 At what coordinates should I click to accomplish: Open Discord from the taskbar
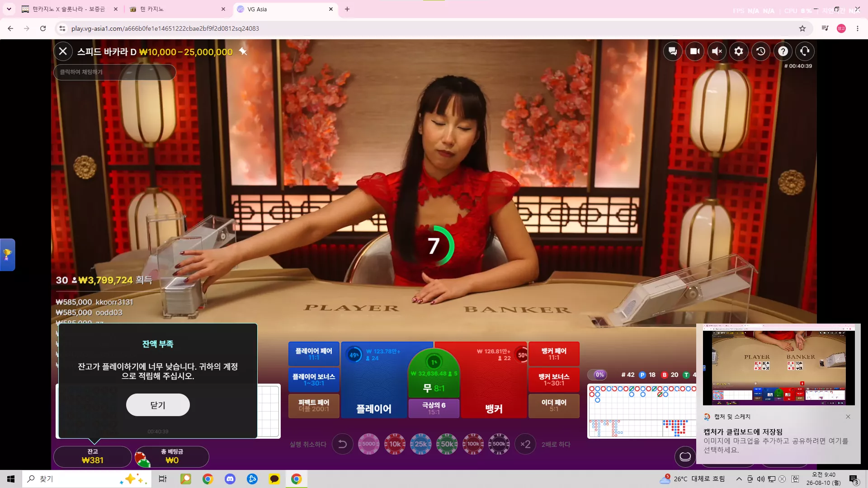point(230,479)
